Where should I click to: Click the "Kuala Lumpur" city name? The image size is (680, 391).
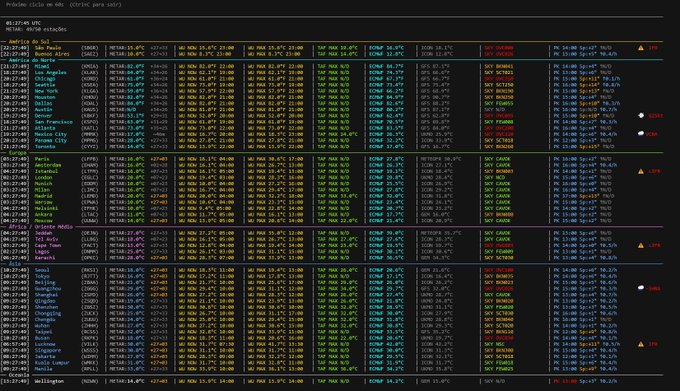pyautogui.click(x=52, y=363)
